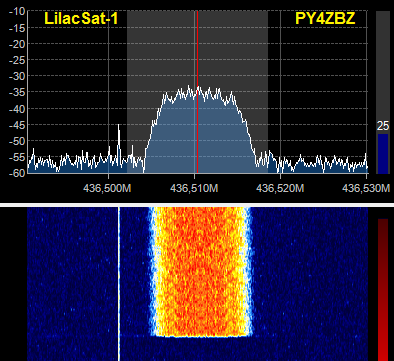Click the -60 dB level axis label
The width and height of the screenshot is (394, 361).
point(17,173)
